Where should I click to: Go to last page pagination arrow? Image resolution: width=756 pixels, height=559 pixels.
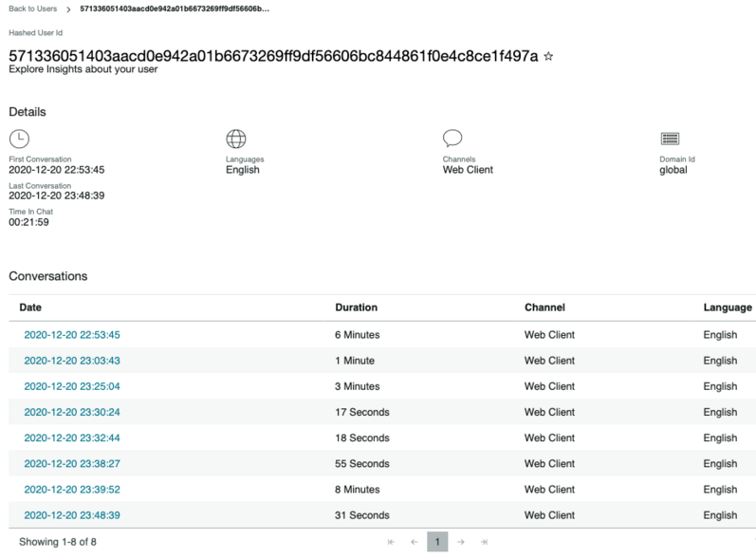[484, 542]
